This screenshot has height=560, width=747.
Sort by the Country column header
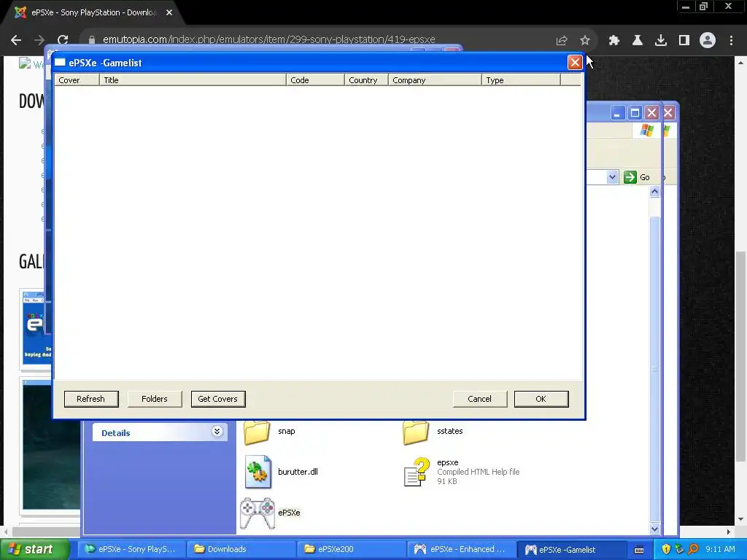pyautogui.click(x=366, y=80)
